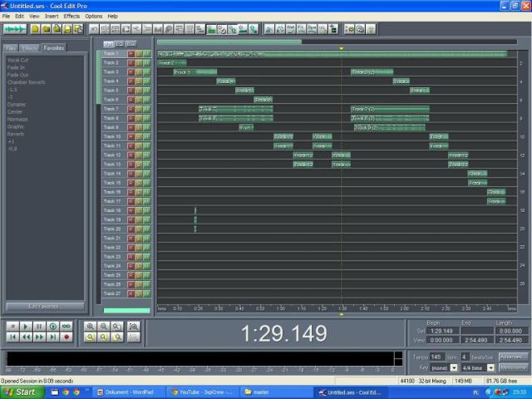
Task: Click the Rewind double-arrow button
Action: (26, 337)
